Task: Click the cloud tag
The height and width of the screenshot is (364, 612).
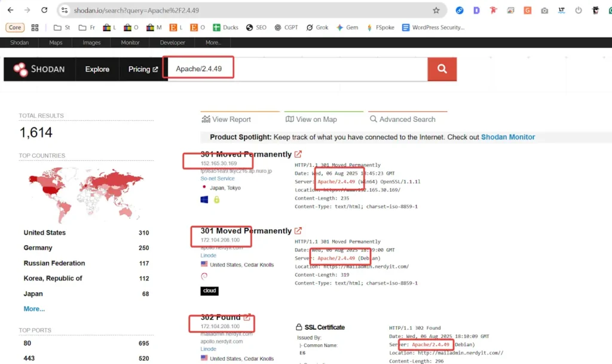Action: click(210, 290)
